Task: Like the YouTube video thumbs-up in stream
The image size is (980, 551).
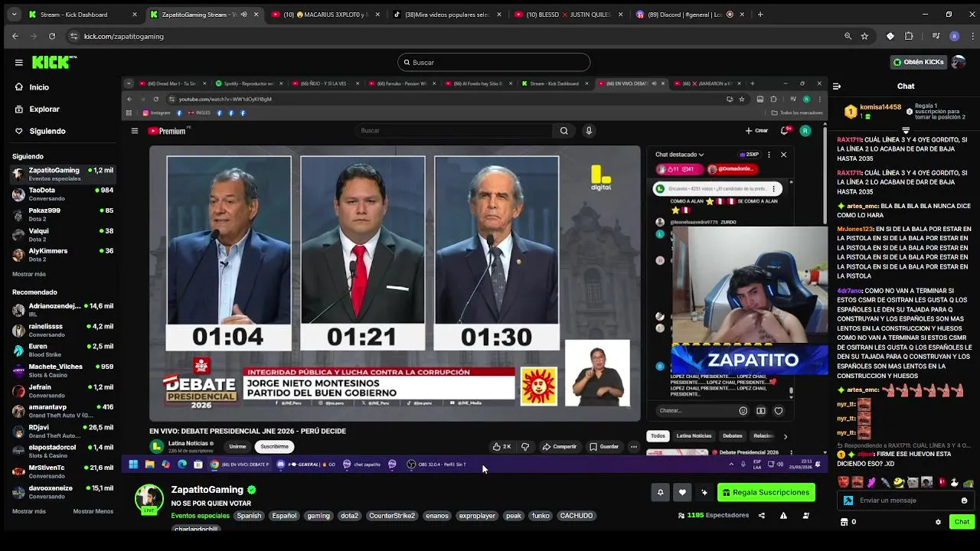Action: click(x=501, y=447)
